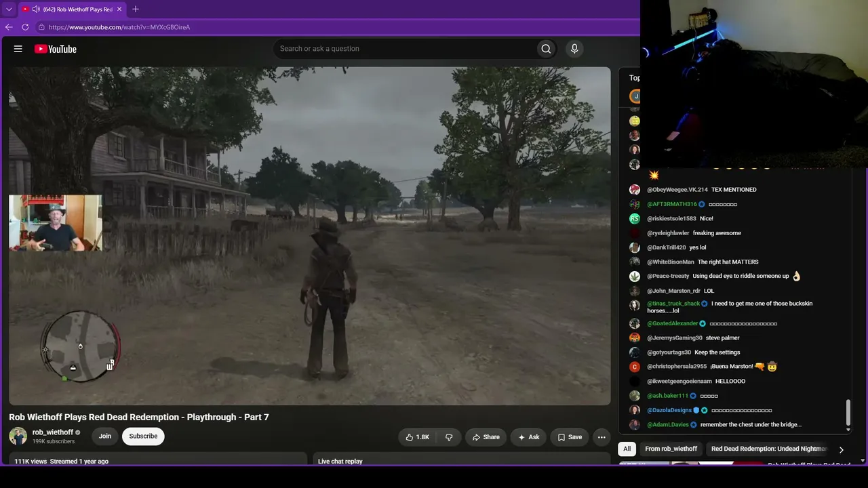Click the browser back arrow
The width and height of the screenshot is (868, 488).
click(x=9, y=27)
